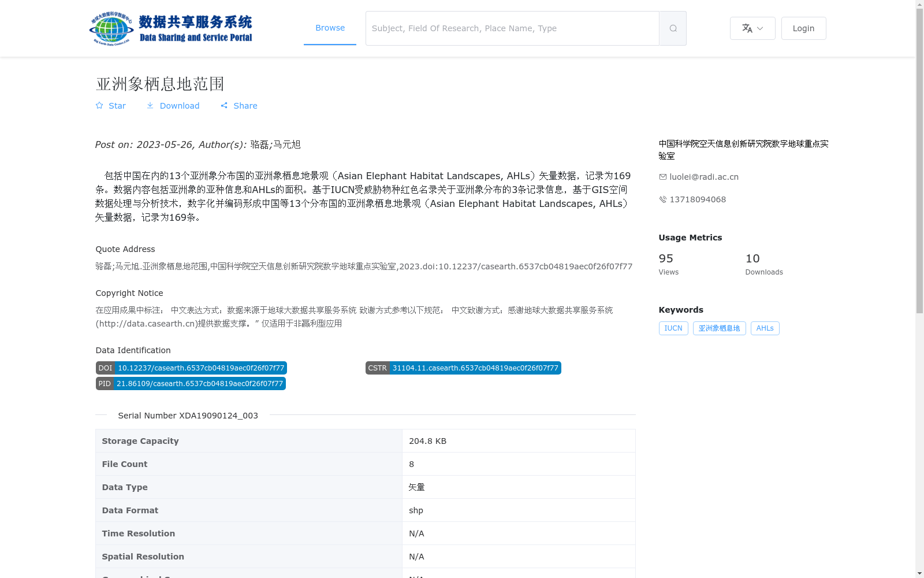Select the 亚洲象栖息地 keyword tag
This screenshot has width=924, height=578.
click(x=720, y=328)
